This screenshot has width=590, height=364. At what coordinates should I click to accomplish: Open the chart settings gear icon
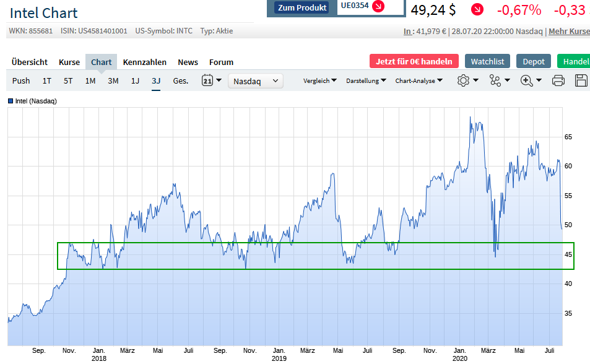[464, 80]
